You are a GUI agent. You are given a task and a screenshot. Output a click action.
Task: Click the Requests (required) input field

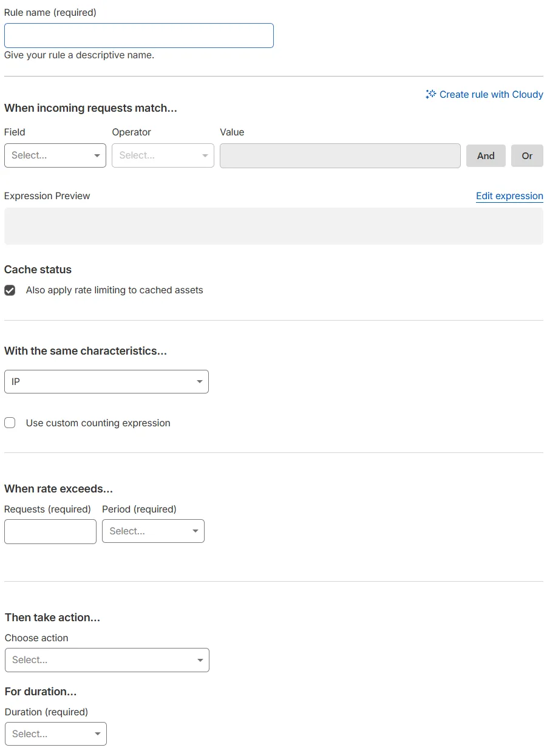click(x=50, y=531)
